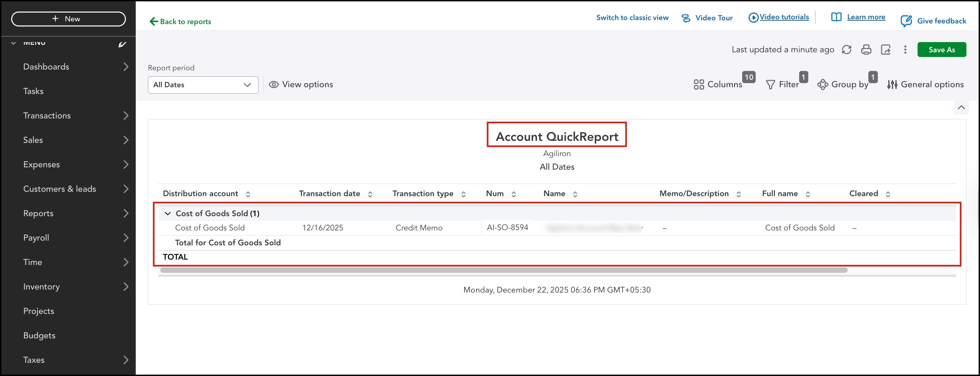
Task: Sort by Transaction date column
Action: pyautogui.click(x=370, y=194)
